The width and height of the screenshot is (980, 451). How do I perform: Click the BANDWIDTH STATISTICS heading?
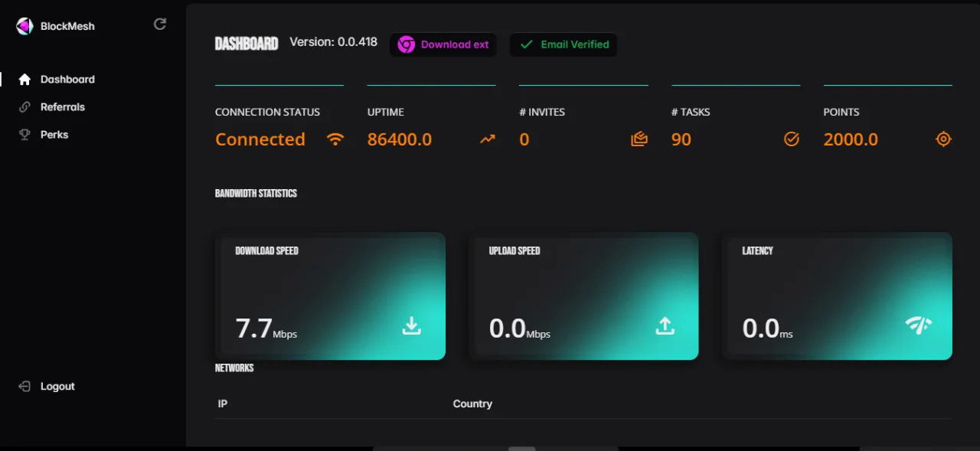point(256,194)
